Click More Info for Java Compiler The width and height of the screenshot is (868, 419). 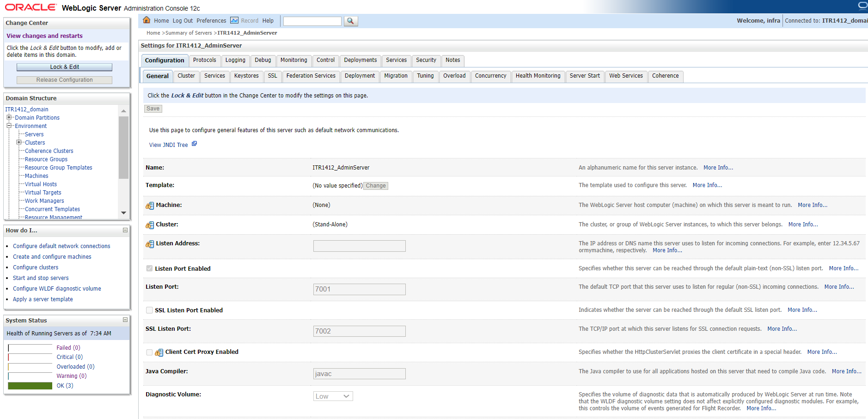click(846, 371)
